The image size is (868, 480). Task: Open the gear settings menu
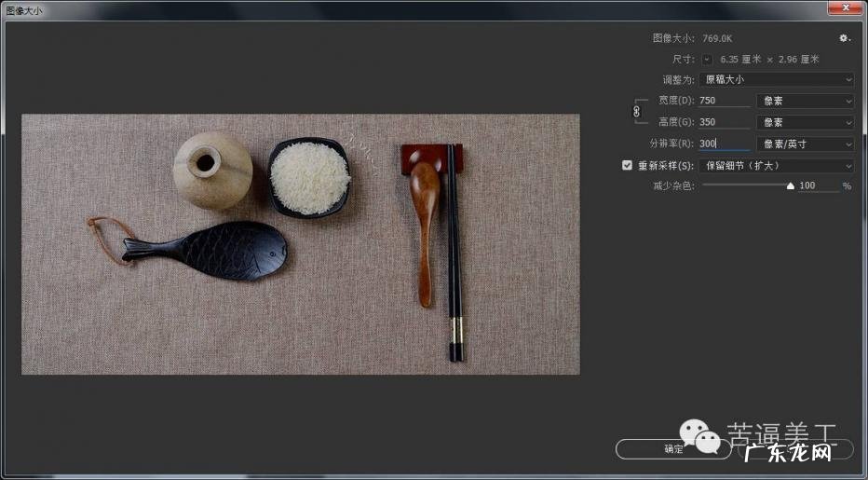click(x=844, y=38)
